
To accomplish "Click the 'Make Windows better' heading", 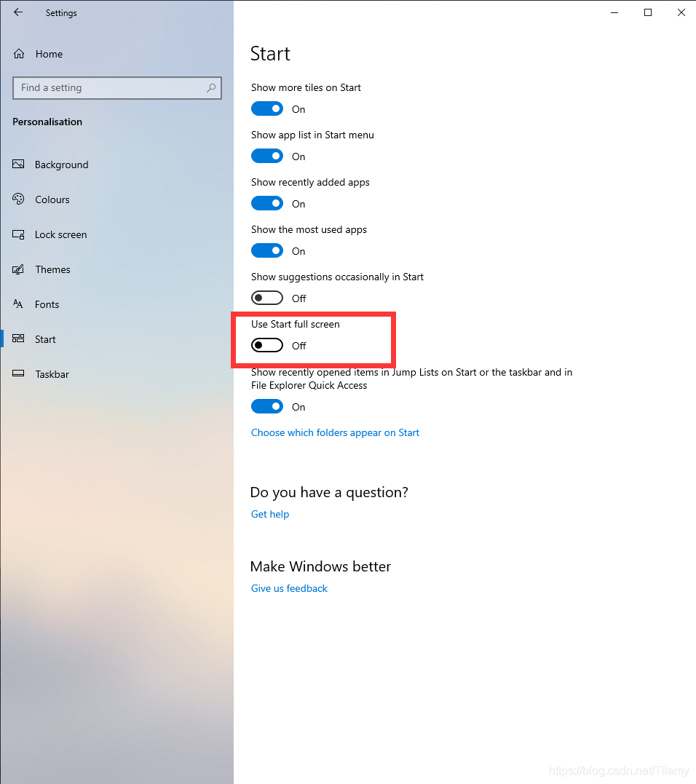I will (320, 566).
